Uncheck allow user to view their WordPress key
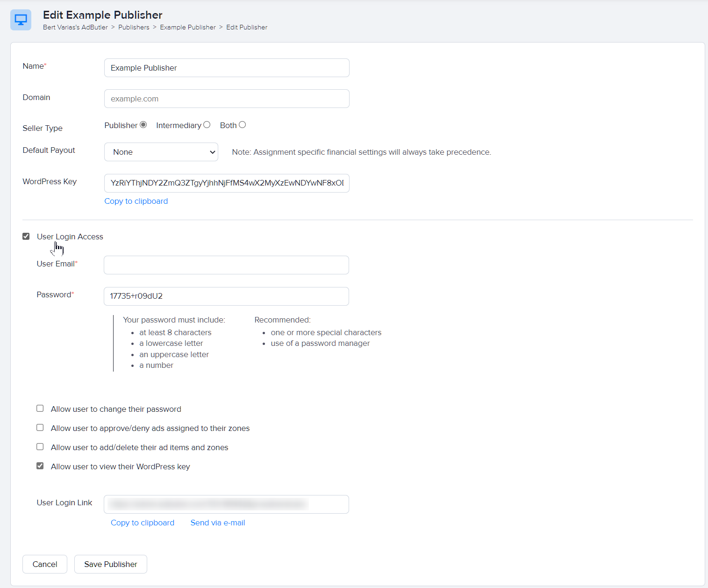The width and height of the screenshot is (708, 588). click(40, 466)
